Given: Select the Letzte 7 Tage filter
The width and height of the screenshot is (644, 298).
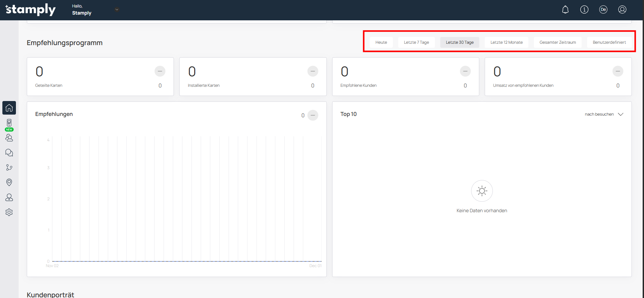Looking at the screenshot, I should click(416, 42).
